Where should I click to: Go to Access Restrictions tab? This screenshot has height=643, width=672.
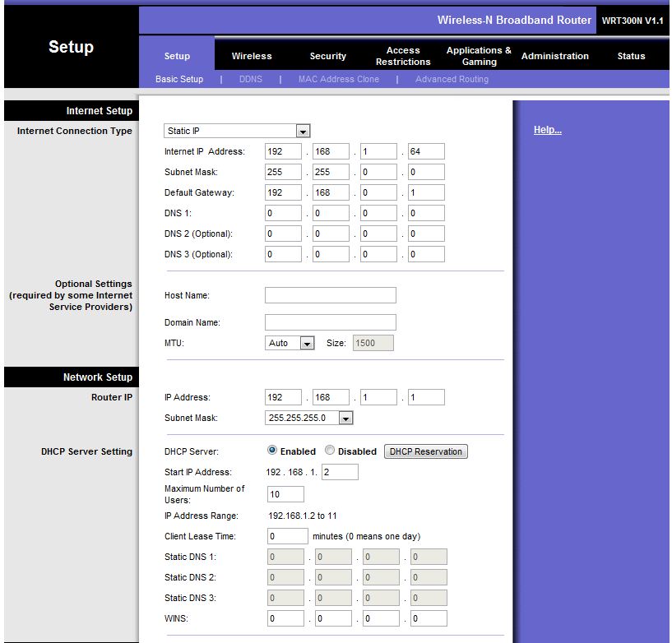[x=403, y=56]
